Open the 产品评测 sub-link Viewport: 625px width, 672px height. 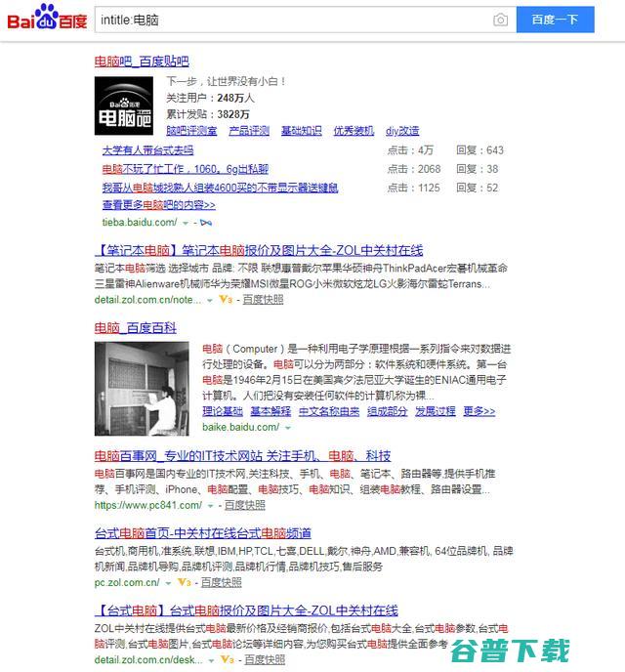pos(249,131)
